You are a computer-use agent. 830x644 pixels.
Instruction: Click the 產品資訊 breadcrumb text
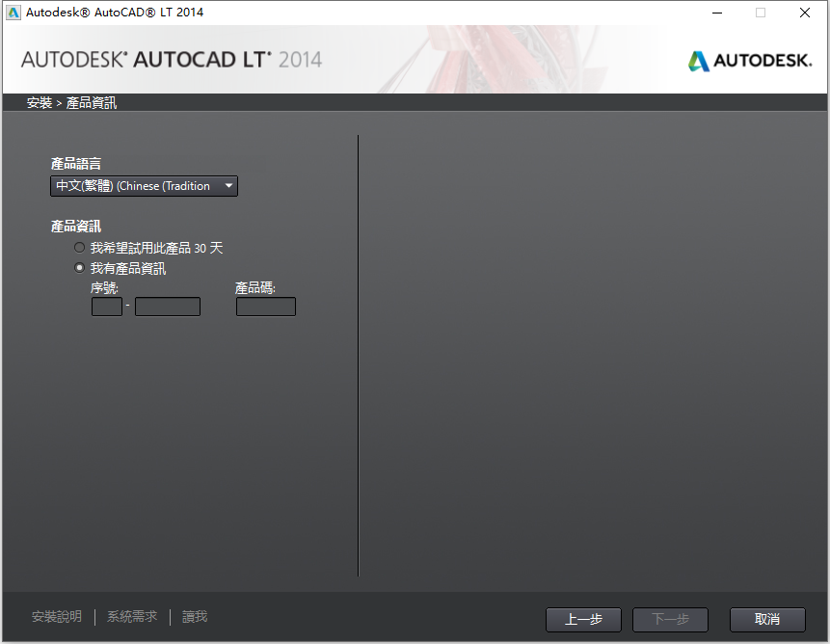coord(91,102)
